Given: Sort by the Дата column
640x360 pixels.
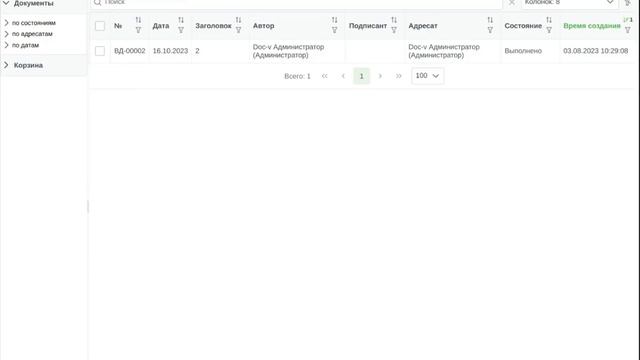Looking at the screenshot, I should point(181,20).
